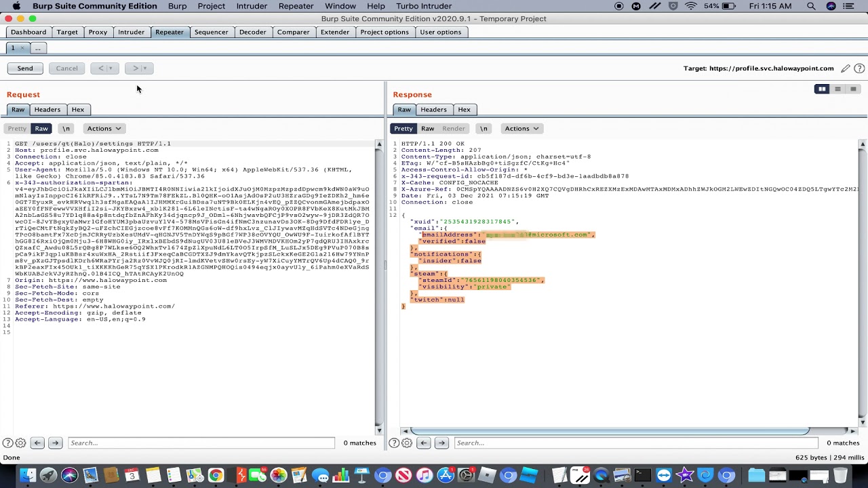Open the Help menu
The height and width of the screenshot is (488, 868).
(x=376, y=6)
